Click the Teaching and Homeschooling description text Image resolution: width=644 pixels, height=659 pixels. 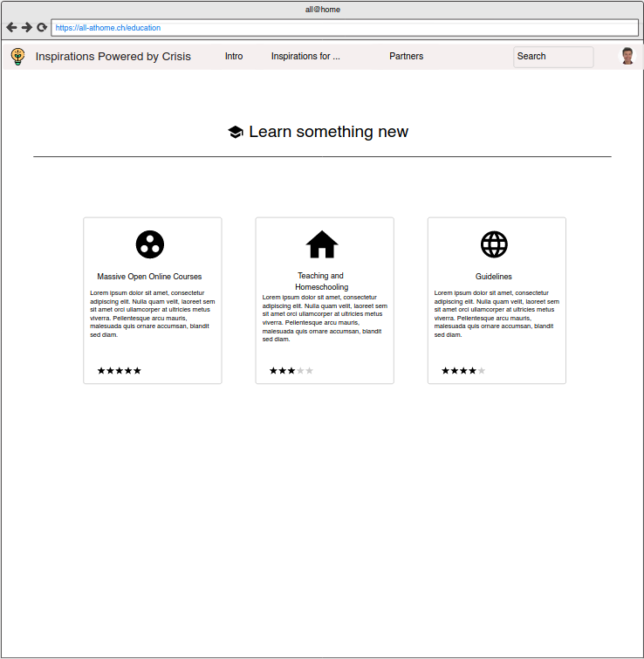point(325,318)
